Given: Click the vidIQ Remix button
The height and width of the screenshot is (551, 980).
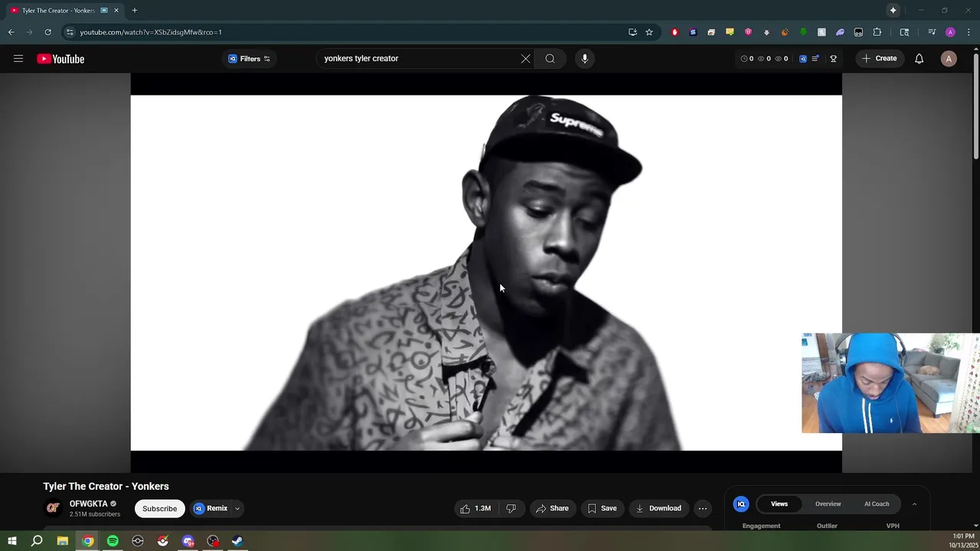Looking at the screenshot, I should click(x=211, y=509).
